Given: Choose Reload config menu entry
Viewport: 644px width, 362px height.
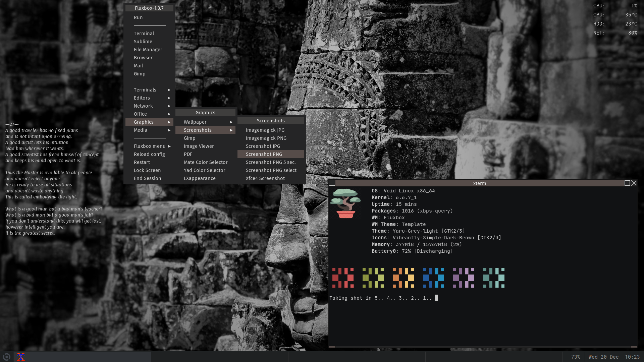Looking at the screenshot, I should (x=149, y=154).
